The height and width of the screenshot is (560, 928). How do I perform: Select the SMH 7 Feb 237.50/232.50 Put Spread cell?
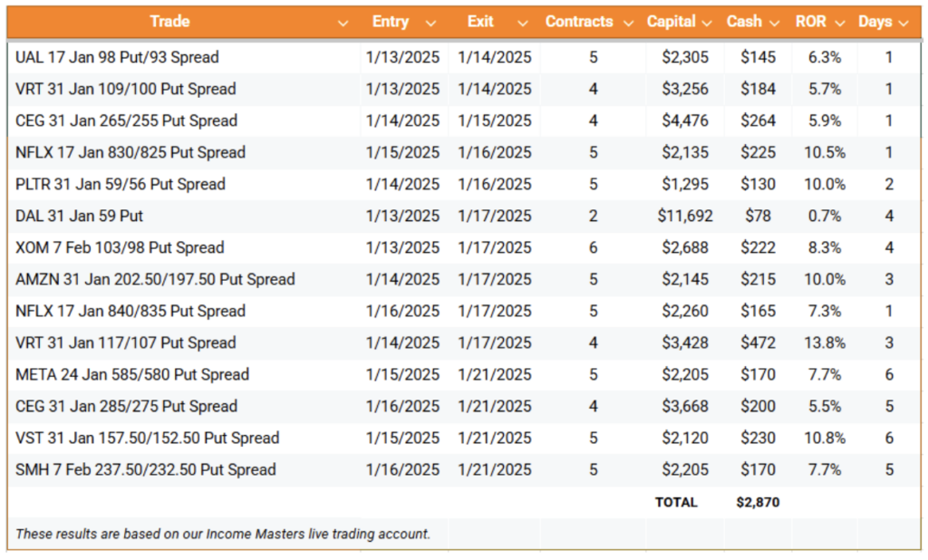pos(184,470)
